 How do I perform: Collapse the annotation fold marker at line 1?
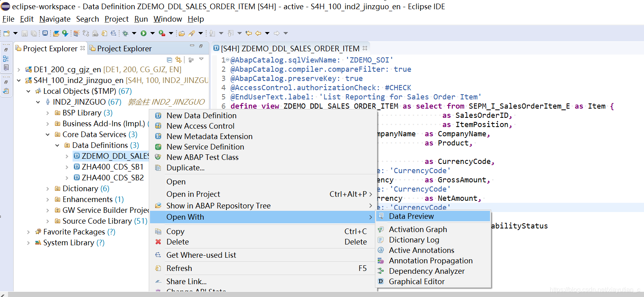point(227,60)
